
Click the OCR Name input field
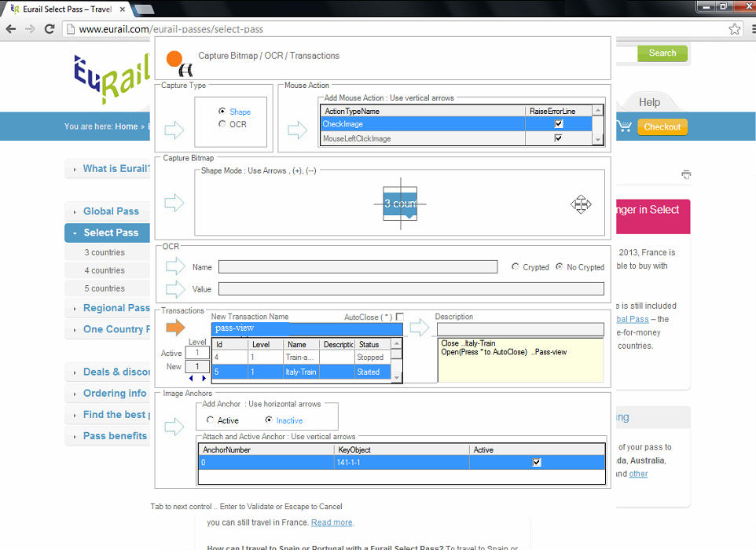click(x=358, y=266)
